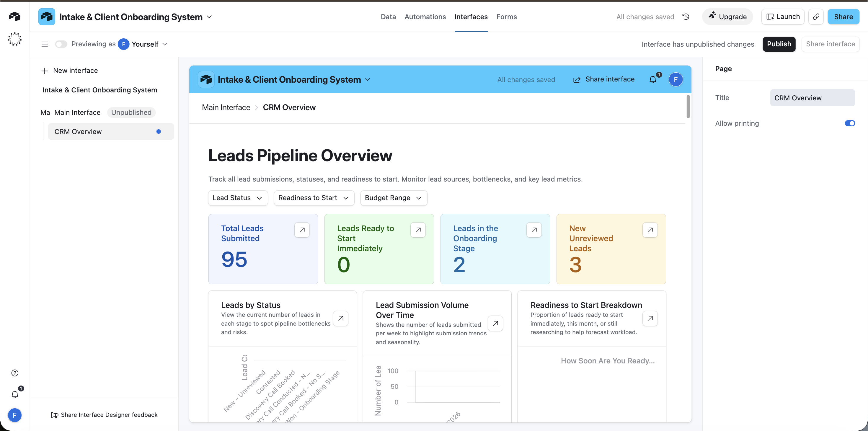Click Intake & Client Onboarding System sidebar label

click(x=99, y=90)
